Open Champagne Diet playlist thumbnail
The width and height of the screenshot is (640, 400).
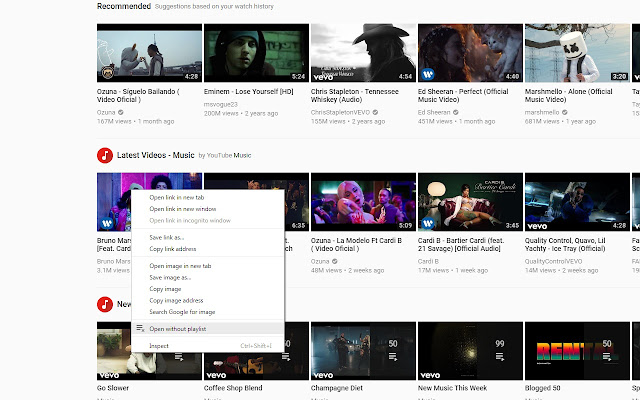(363, 351)
